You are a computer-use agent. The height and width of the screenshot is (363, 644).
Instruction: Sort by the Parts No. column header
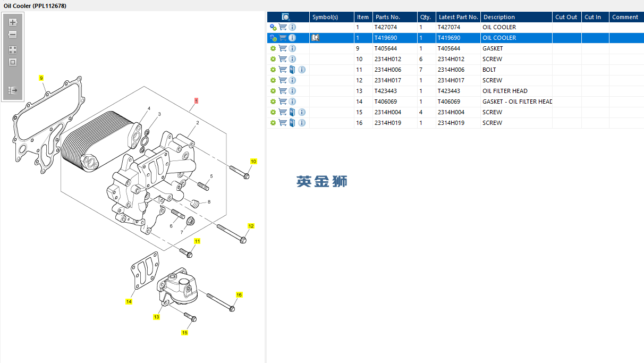(x=394, y=17)
